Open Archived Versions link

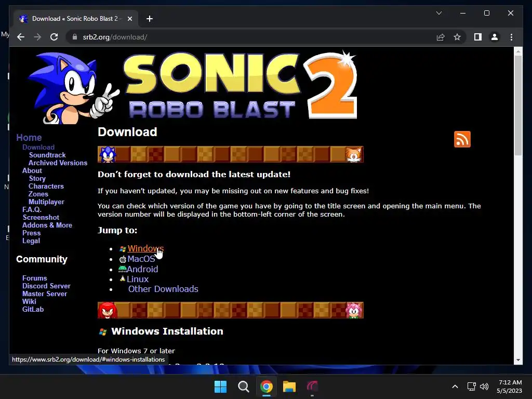click(x=58, y=163)
